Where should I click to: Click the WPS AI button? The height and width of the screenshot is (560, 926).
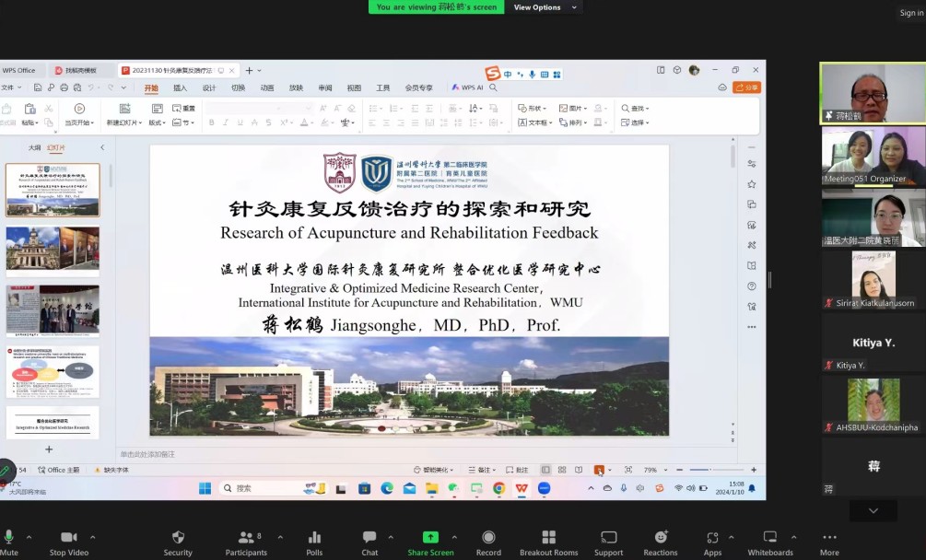(x=475, y=87)
